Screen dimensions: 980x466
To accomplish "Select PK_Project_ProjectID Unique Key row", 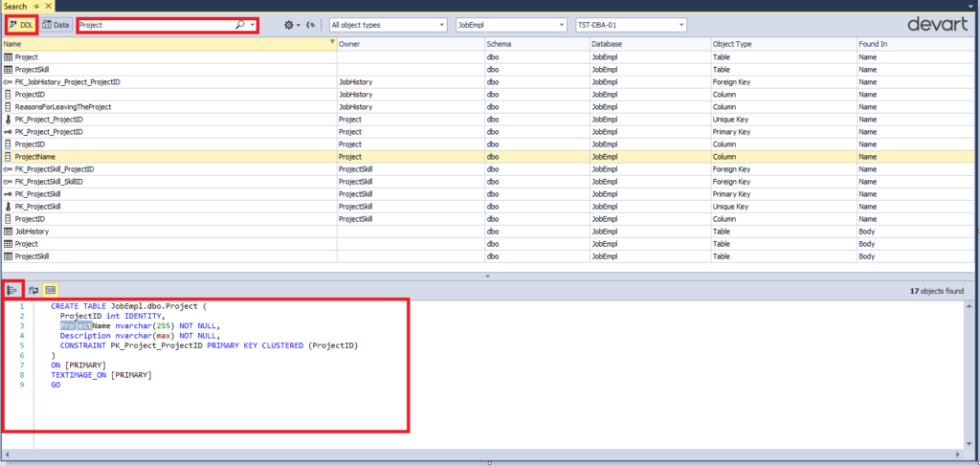I will pyautogui.click(x=489, y=120).
